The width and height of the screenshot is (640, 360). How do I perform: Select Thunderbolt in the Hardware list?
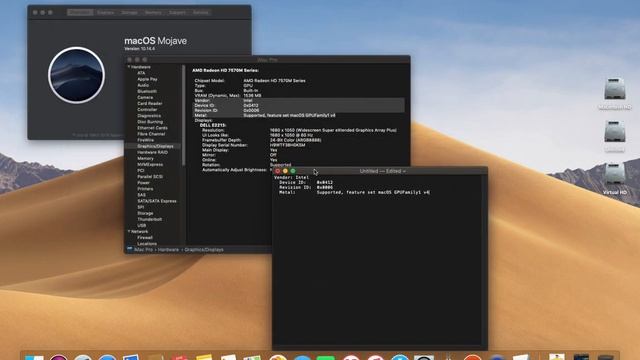tap(149, 219)
